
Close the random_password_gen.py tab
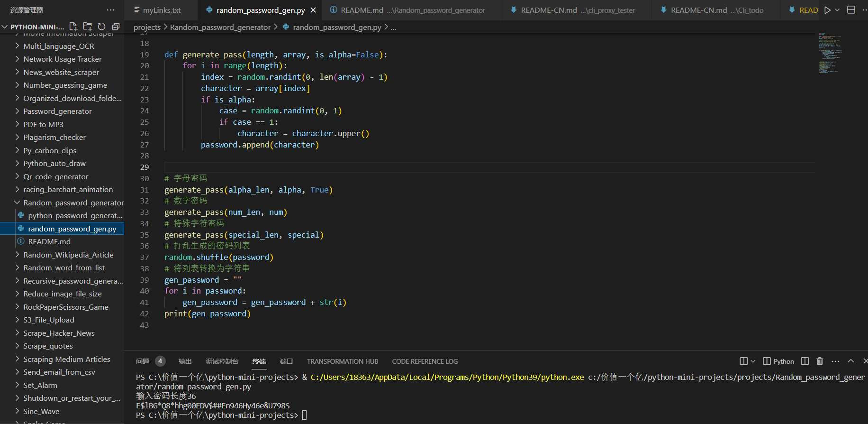pos(313,10)
